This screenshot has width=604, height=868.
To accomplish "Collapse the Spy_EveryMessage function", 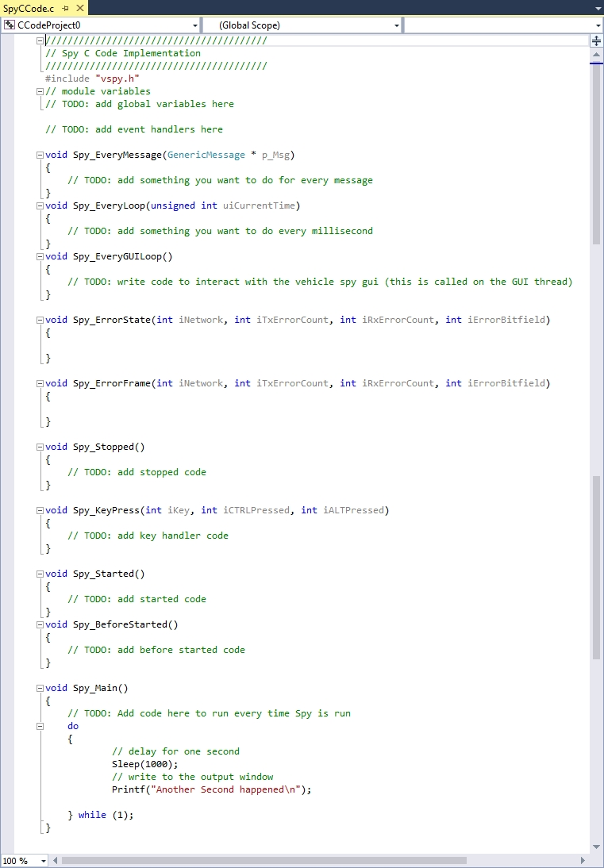I will point(40,155).
